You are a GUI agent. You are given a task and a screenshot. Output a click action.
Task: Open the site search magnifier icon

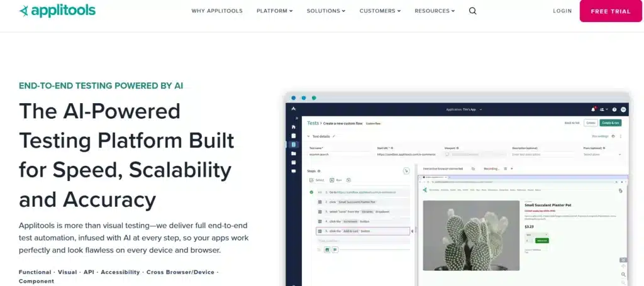[473, 11]
